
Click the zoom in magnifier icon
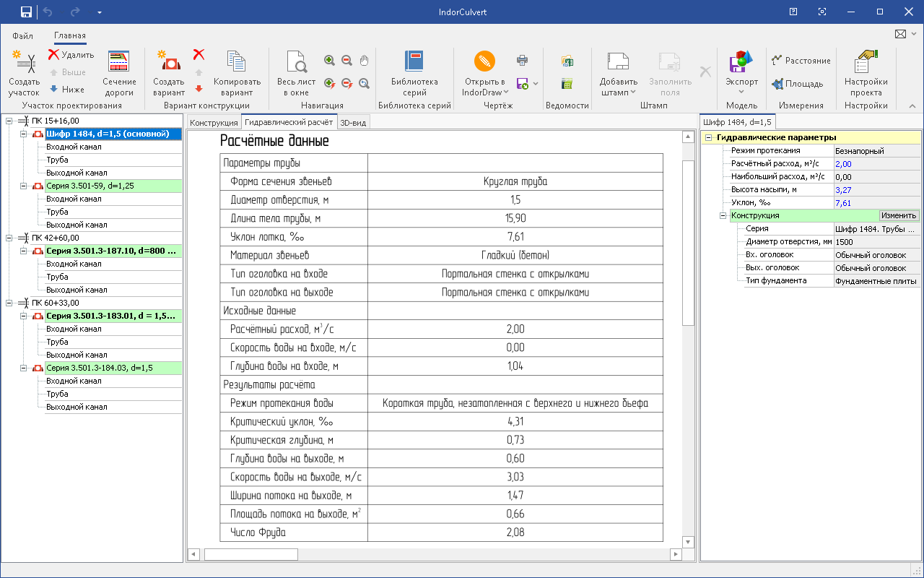click(329, 61)
